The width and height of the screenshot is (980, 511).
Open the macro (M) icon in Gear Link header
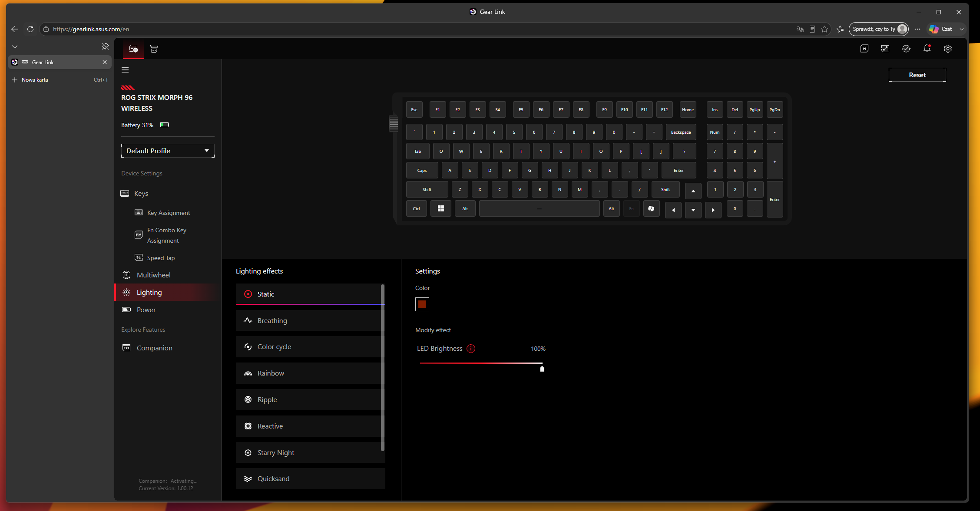[x=864, y=49]
